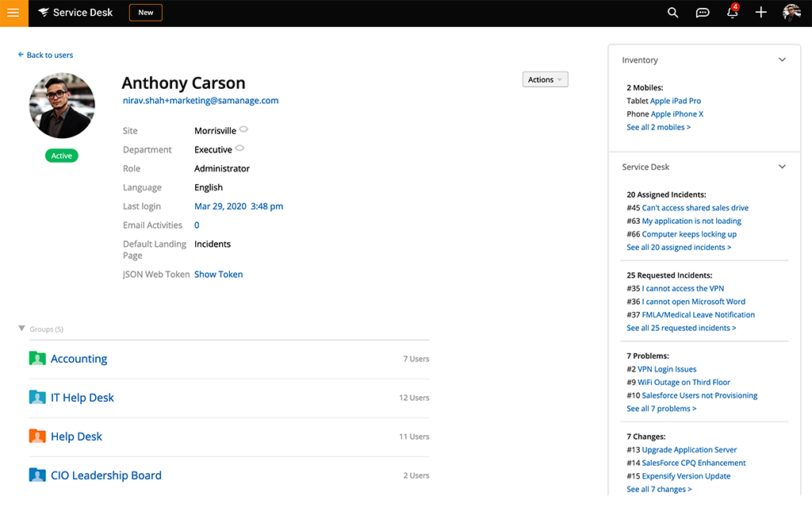Click the plus add icon
This screenshot has width=812, height=508.
click(761, 13)
